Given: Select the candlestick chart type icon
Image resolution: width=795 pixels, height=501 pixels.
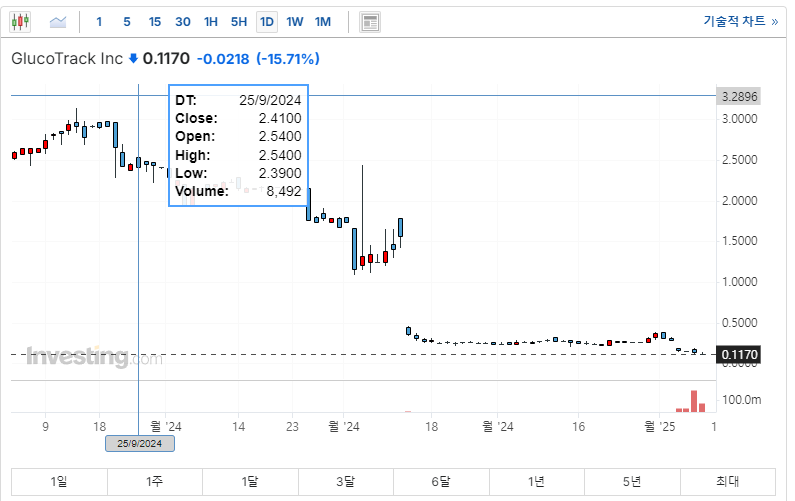Looking at the screenshot, I should pyautogui.click(x=20, y=22).
